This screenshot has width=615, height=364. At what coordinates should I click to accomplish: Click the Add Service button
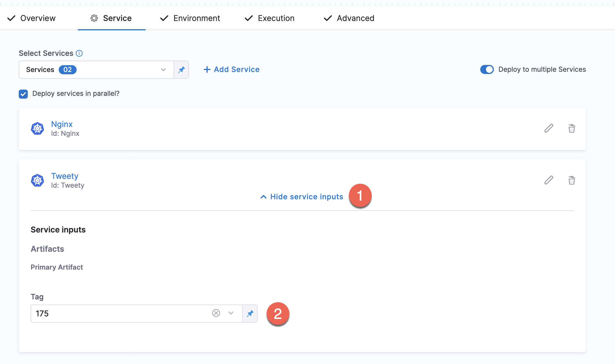[231, 69]
